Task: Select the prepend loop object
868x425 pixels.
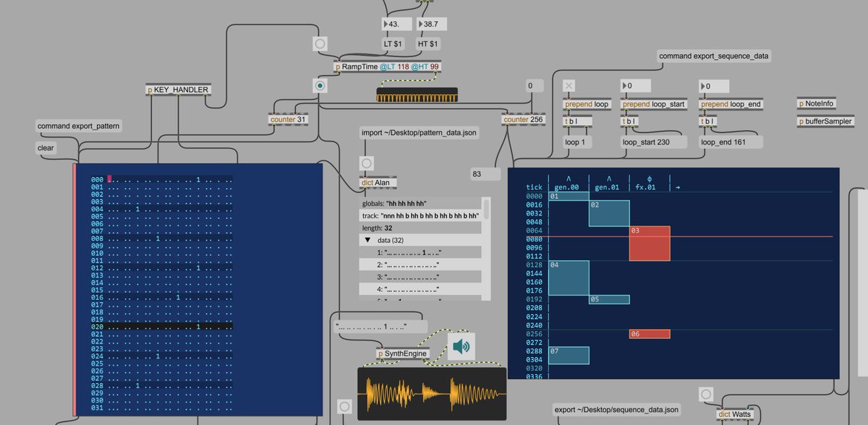Action: coord(587,104)
